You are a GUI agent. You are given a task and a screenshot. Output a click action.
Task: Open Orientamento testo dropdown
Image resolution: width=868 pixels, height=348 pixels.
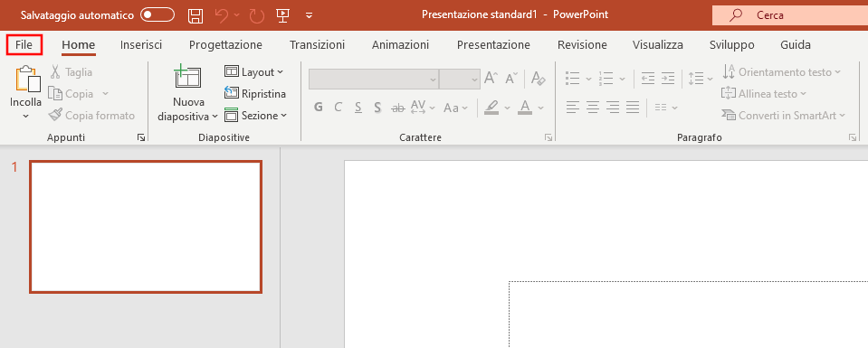782,72
